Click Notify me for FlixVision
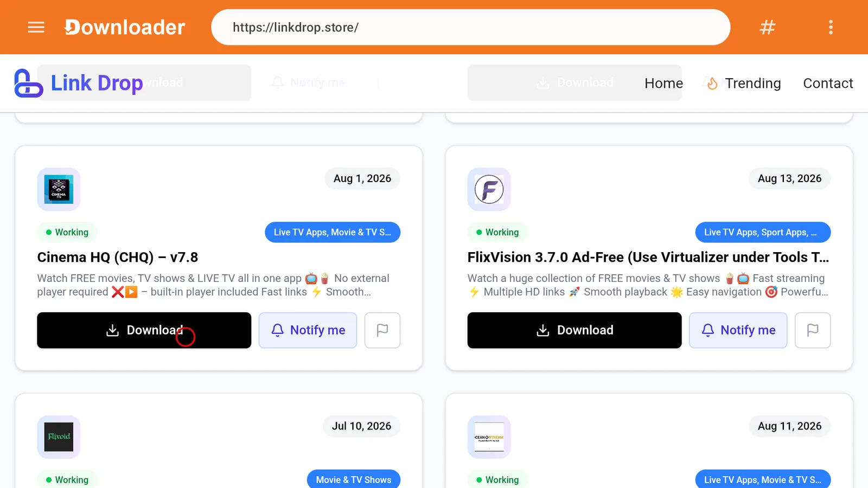868x488 pixels. (x=738, y=330)
